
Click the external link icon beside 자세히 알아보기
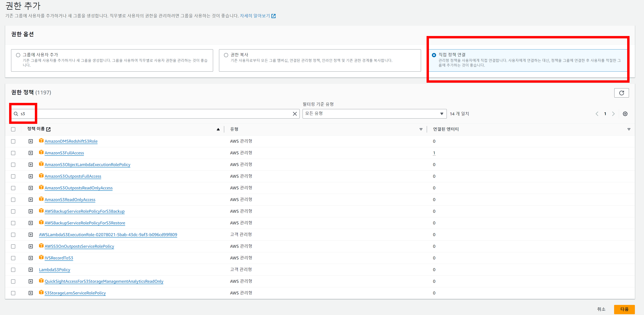273,16
